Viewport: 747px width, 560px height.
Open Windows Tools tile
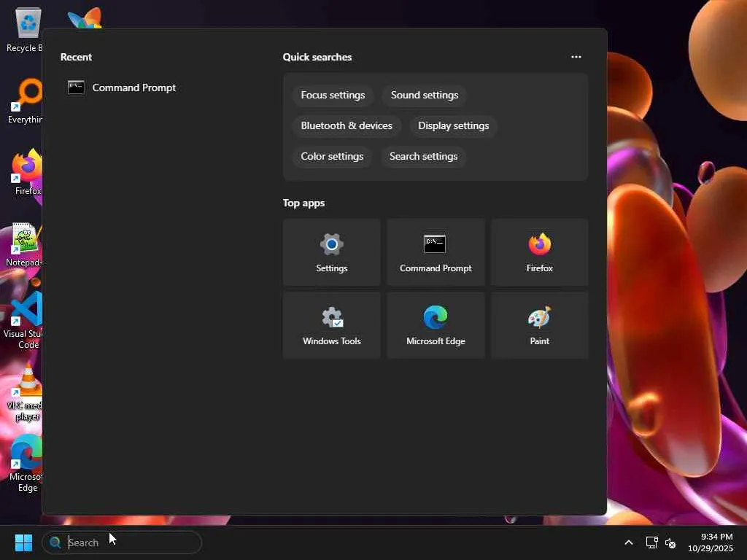pos(332,325)
